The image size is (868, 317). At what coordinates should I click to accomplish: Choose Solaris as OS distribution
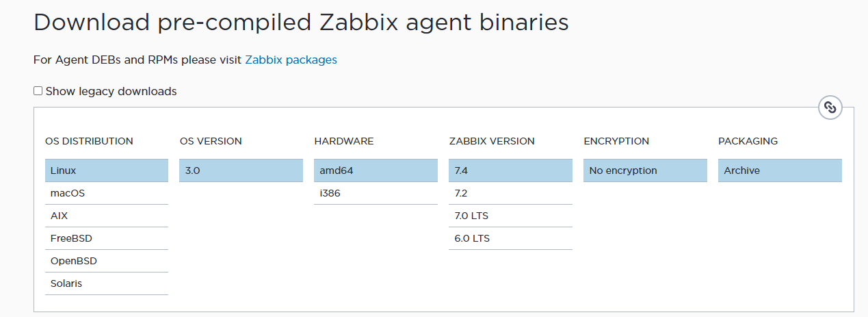(106, 283)
